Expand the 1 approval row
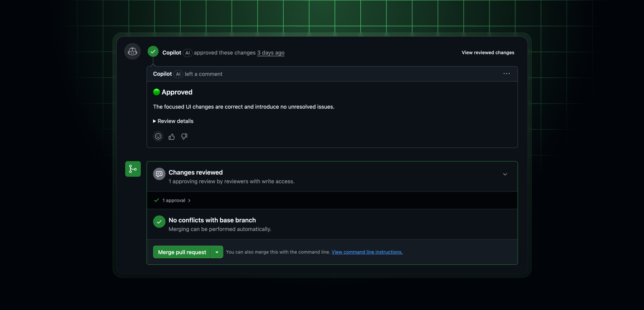Viewport: 644px width, 310px height. (176, 200)
